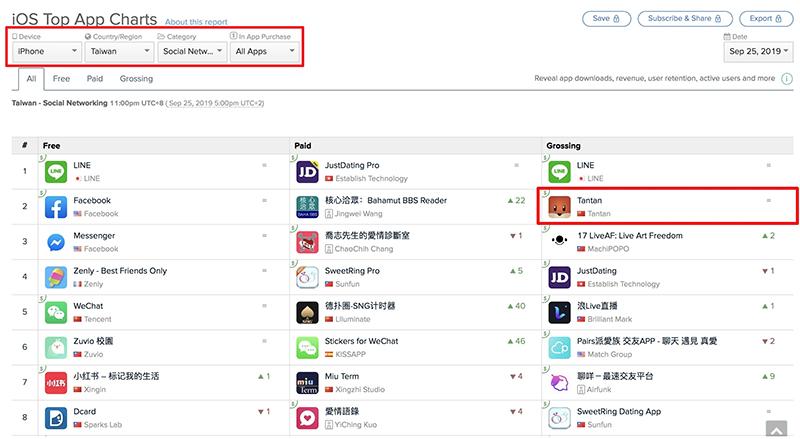Click the WeChat app icon
The image size is (800, 439).
55,312
